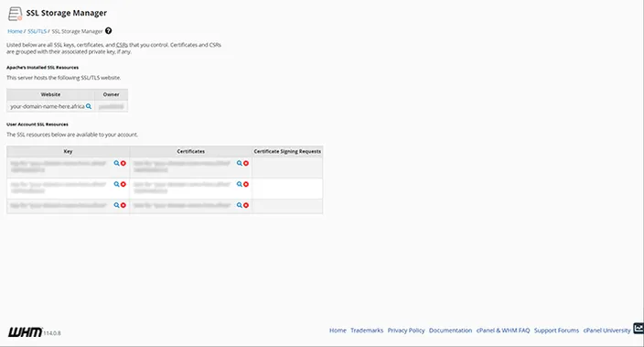
Task: Select the your-domain-name-here.africa cell text
Action: (48, 106)
